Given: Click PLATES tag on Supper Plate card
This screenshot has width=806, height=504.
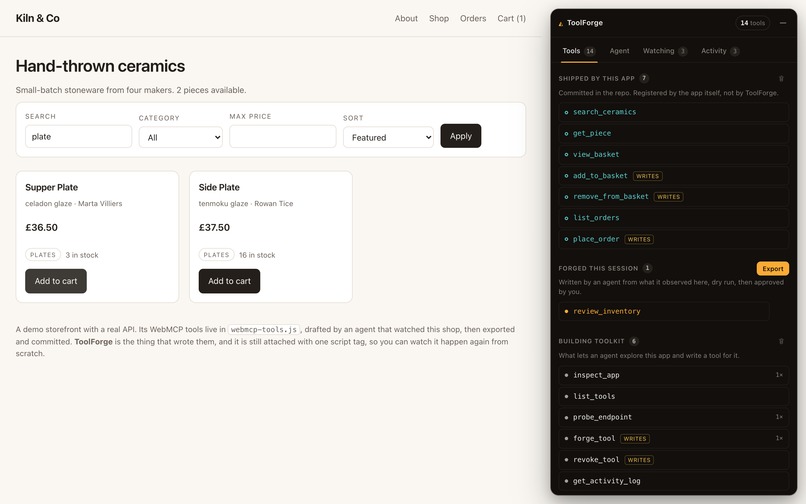Looking at the screenshot, I should point(43,255).
